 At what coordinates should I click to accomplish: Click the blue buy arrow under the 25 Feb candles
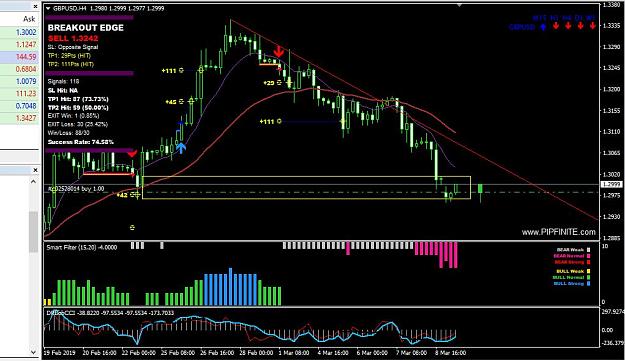click(181, 148)
